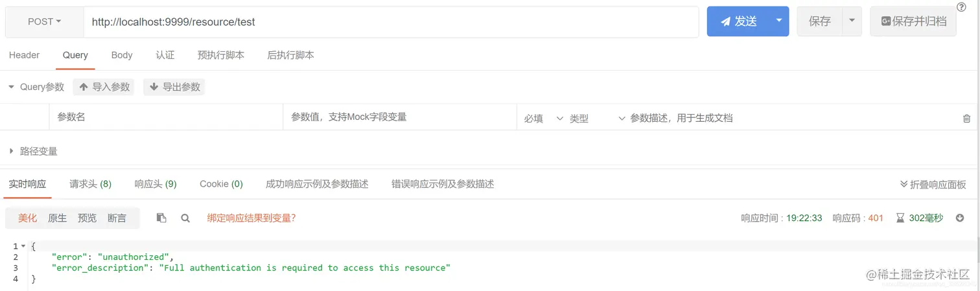
Task: Click the 参数名 input field
Action: (166, 117)
